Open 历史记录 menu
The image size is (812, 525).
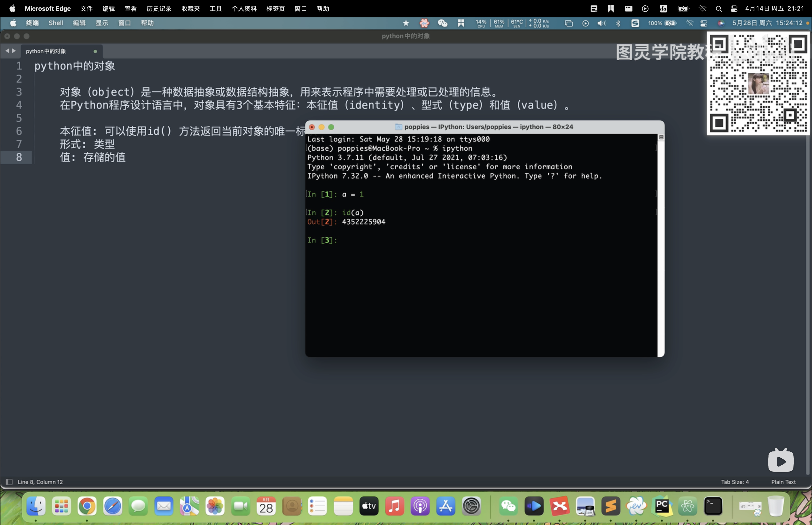coord(159,8)
